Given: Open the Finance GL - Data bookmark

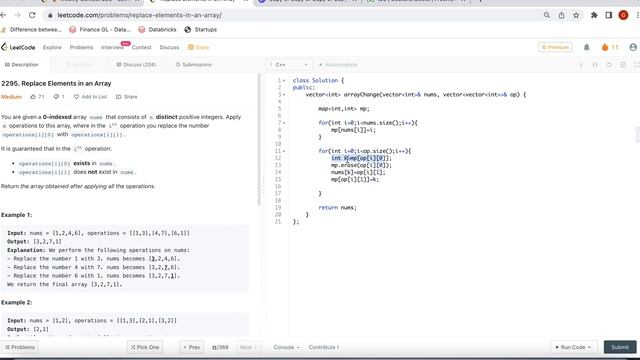Looking at the screenshot, I should 100,29.
